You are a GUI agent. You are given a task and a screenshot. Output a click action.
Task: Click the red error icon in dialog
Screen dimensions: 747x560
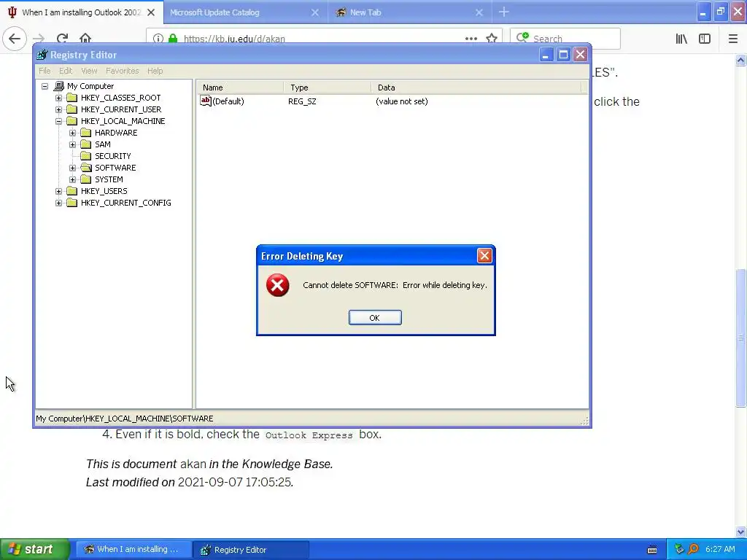point(278,285)
